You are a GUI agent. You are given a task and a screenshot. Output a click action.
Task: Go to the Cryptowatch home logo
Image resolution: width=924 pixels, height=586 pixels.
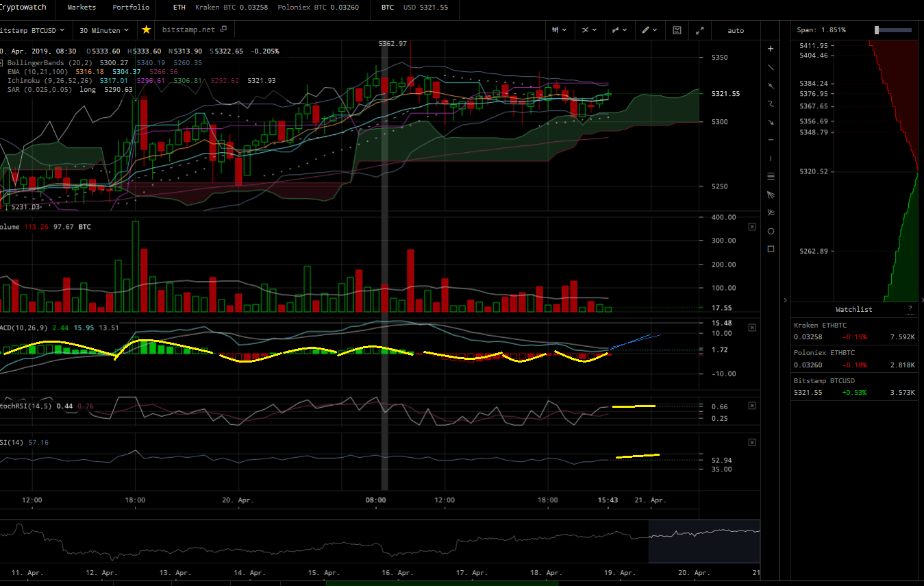(23, 8)
